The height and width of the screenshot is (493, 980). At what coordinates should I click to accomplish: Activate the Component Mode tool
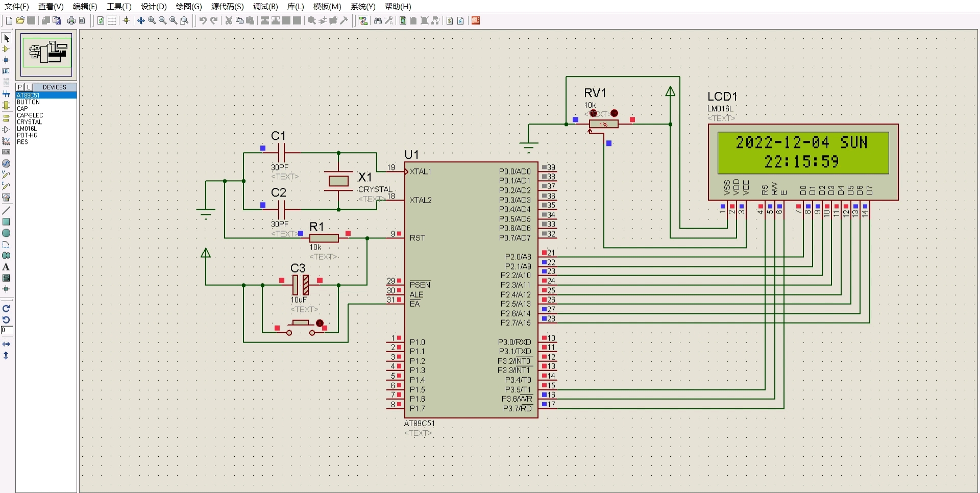7,49
